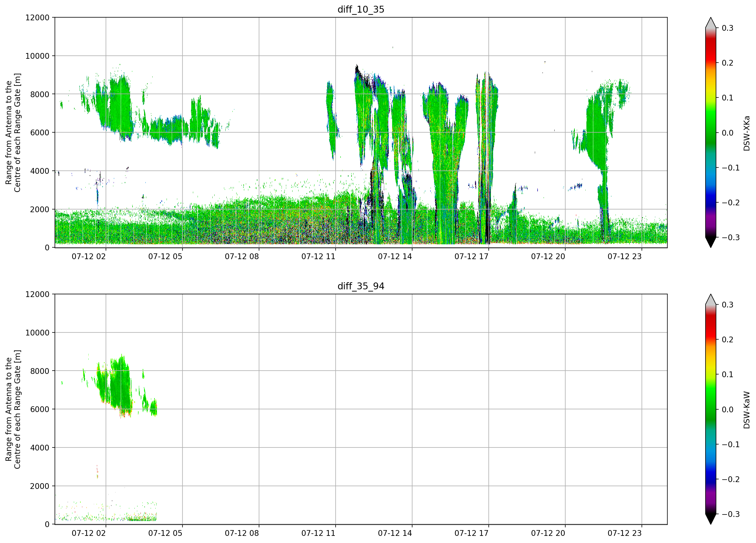This screenshot has width=756, height=543.
Task: Click the "2000" tick on diff_35_94 y-axis
Action: [40, 486]
